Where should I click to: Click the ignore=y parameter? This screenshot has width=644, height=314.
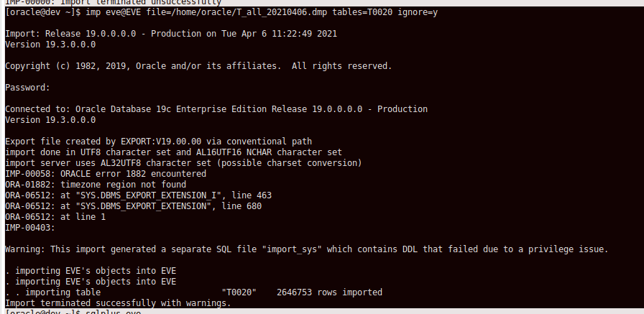[x=418, y=12]
